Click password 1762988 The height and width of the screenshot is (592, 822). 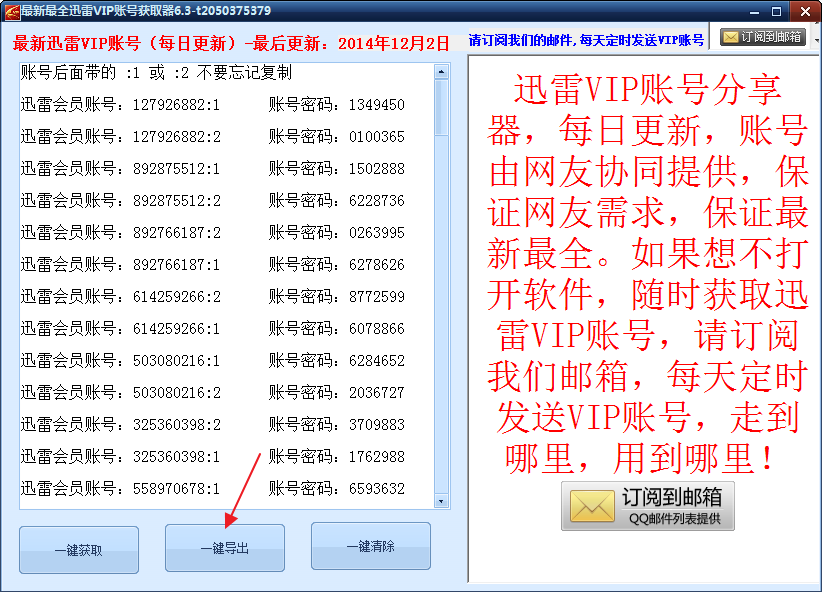click(x=377, y=457)
